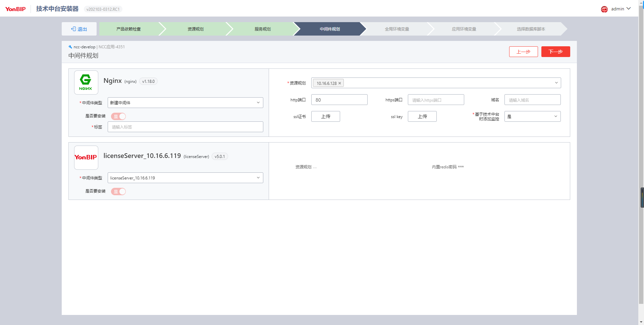Click the 域名 input field

(533, 100)
